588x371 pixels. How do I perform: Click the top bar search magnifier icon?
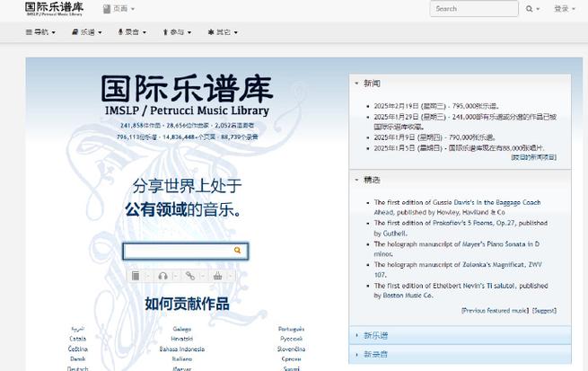(x=529, y=9)
